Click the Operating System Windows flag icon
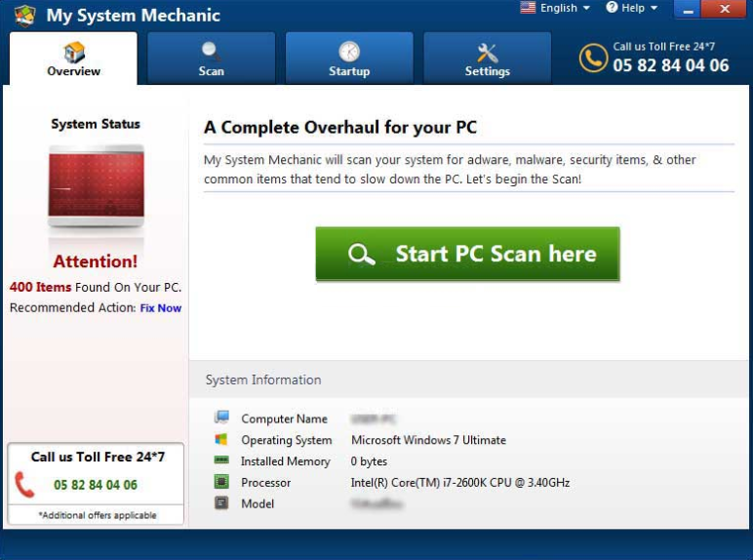 [x=221, y=440]
